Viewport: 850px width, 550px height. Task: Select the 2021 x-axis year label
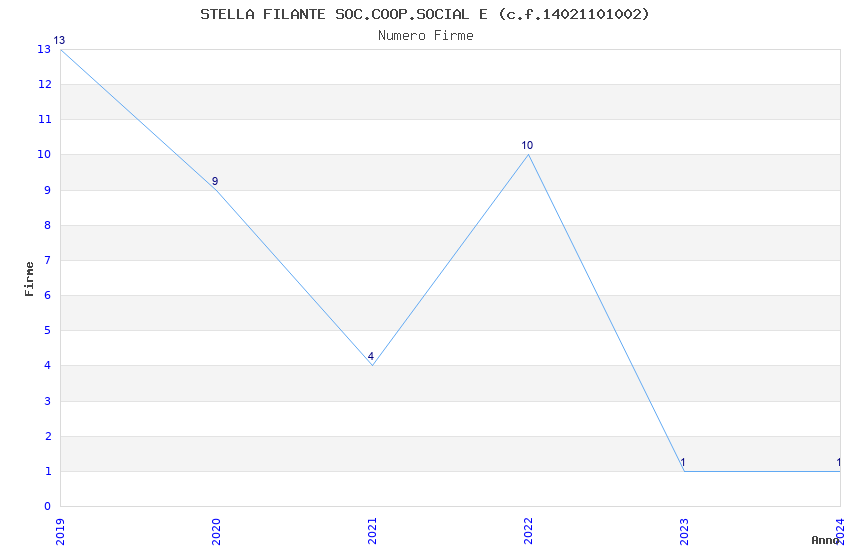pyautogui.click(x=372, y=531)
